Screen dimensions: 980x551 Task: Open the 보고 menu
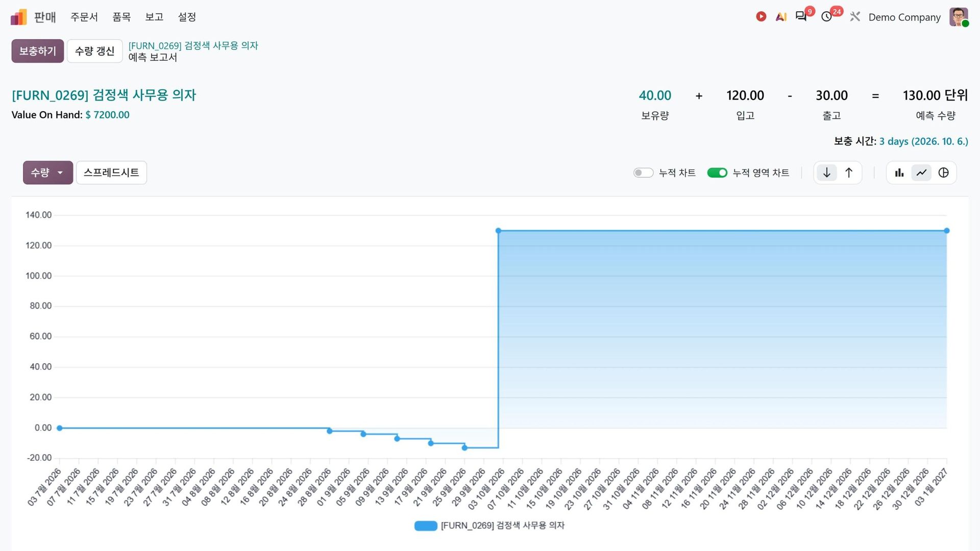[x=154, y=17]
